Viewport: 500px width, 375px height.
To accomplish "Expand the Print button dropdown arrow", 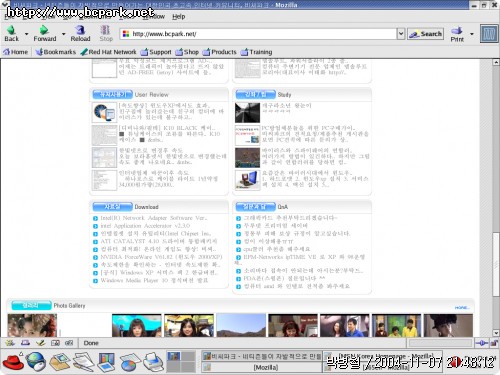I will [x=471, y=34].
